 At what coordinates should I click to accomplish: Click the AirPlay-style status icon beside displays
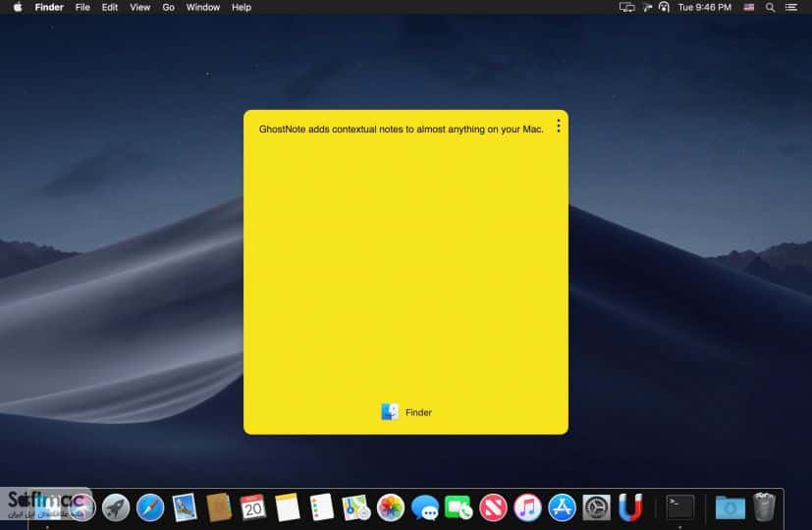647,7
